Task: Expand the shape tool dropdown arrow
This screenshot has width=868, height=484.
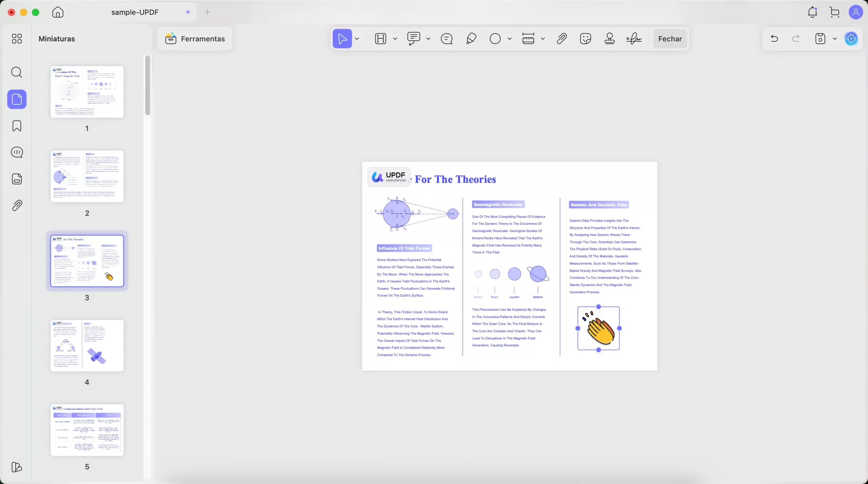Action: click(x=509, y=39)
